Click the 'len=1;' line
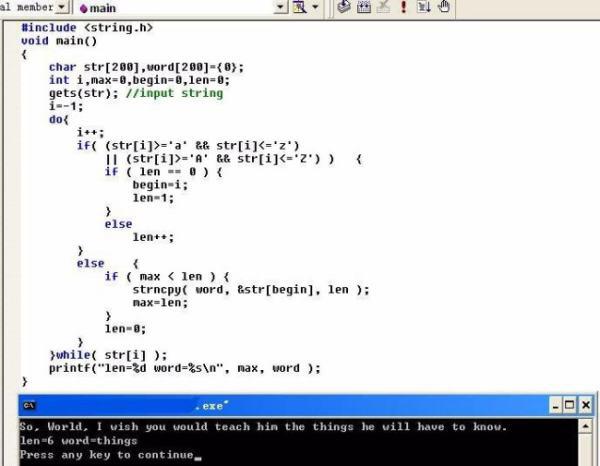 [x=153, y=198]
